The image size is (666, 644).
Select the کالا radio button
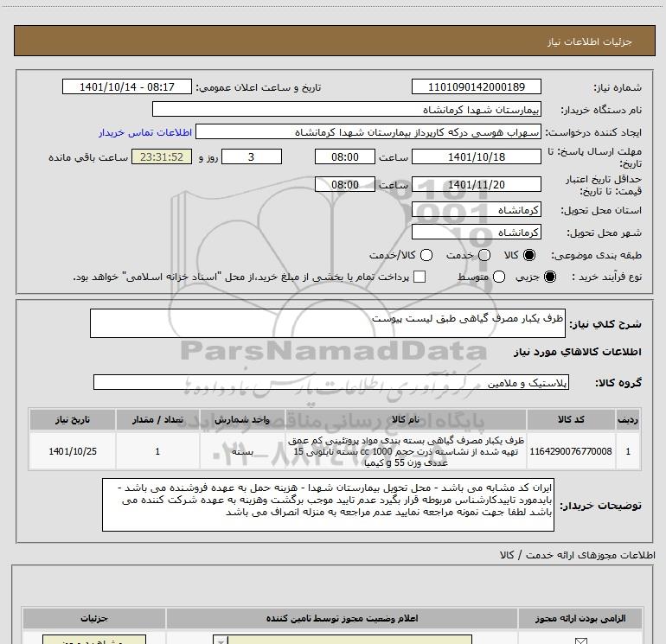[529, 255]
